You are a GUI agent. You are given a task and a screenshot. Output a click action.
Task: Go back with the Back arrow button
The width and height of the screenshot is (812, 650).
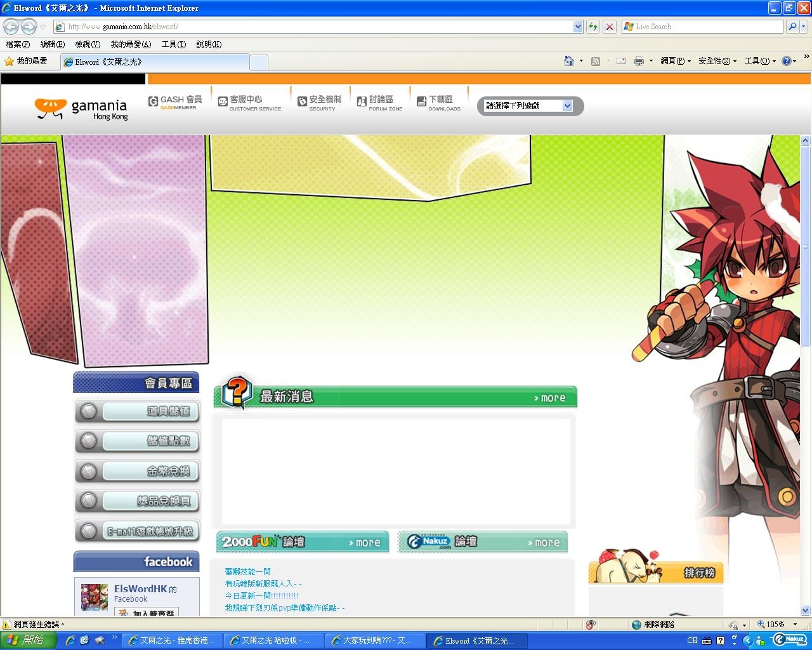pos(11,27)
